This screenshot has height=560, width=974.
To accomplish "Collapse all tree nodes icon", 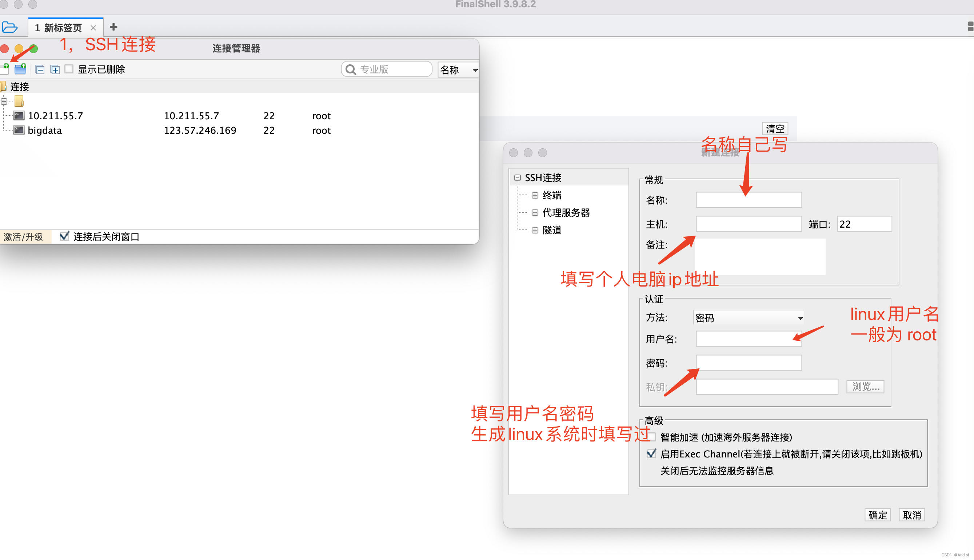I will [40, 69].
